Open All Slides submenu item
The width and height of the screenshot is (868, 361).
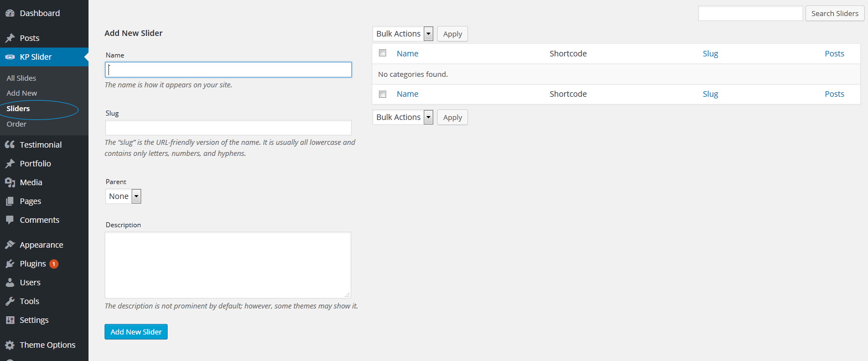[22, 78]
